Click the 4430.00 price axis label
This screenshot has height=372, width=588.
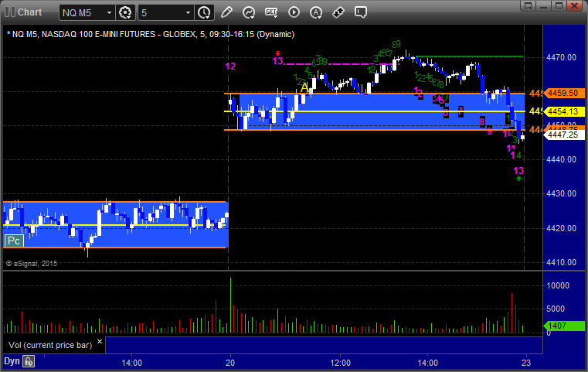562,193
